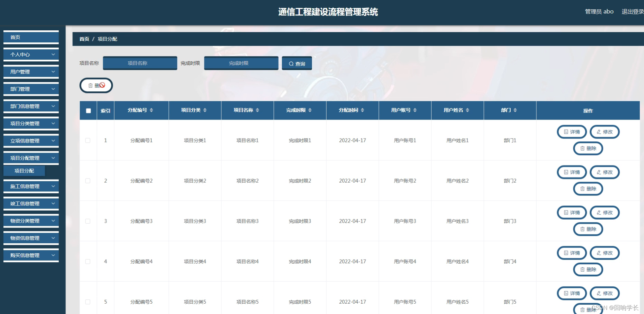Click 删除 icon in row 5
Screen dimensions: 644x314
pyautogui.click(x=588, y=309)
